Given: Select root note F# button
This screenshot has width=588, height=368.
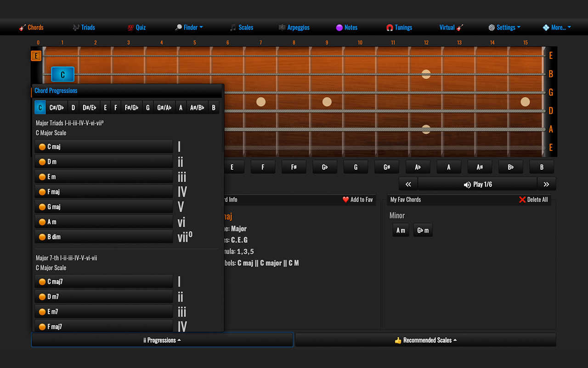Looking at the screenshot, I should click(294, 167).
